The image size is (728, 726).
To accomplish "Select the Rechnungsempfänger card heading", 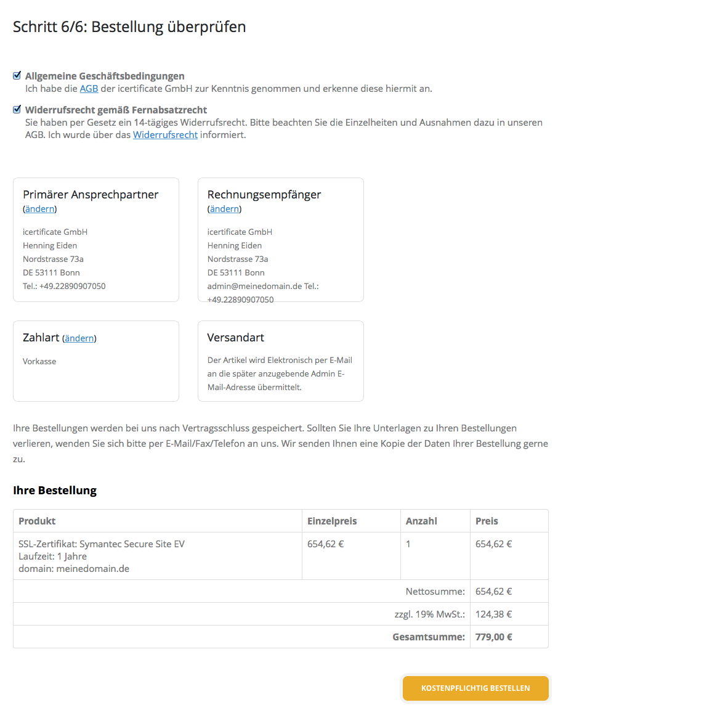I will [x=264, y=195].
